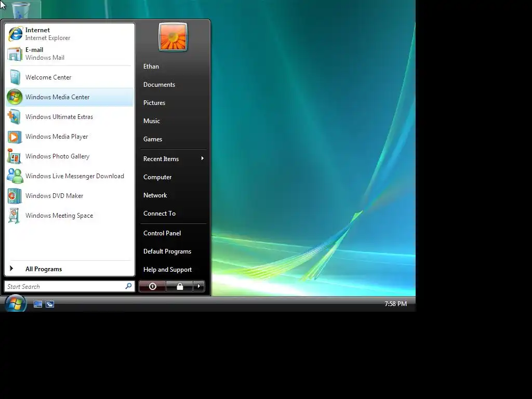Click the 'Windows Ultimate Extras' label

click(x=59, y=117)
